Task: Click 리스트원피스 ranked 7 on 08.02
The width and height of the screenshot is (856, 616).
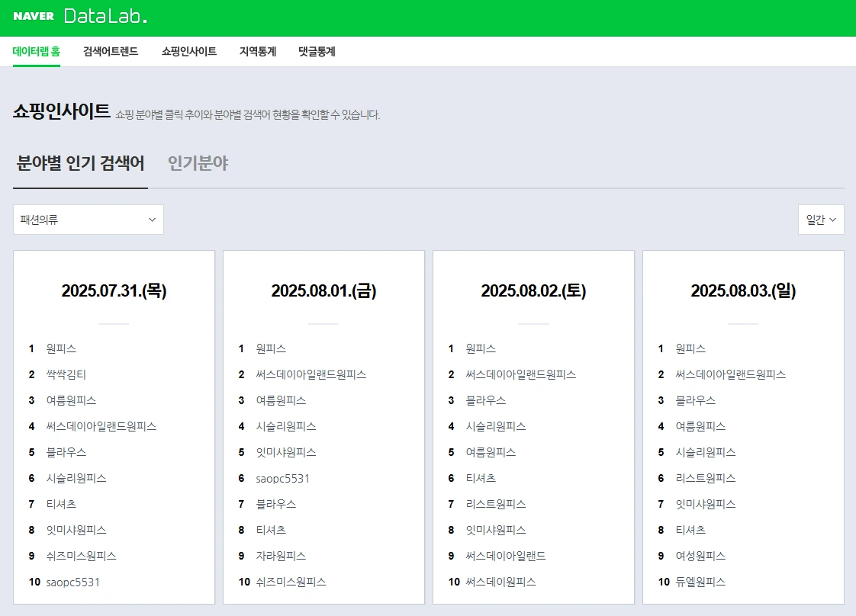Action: 495,504
